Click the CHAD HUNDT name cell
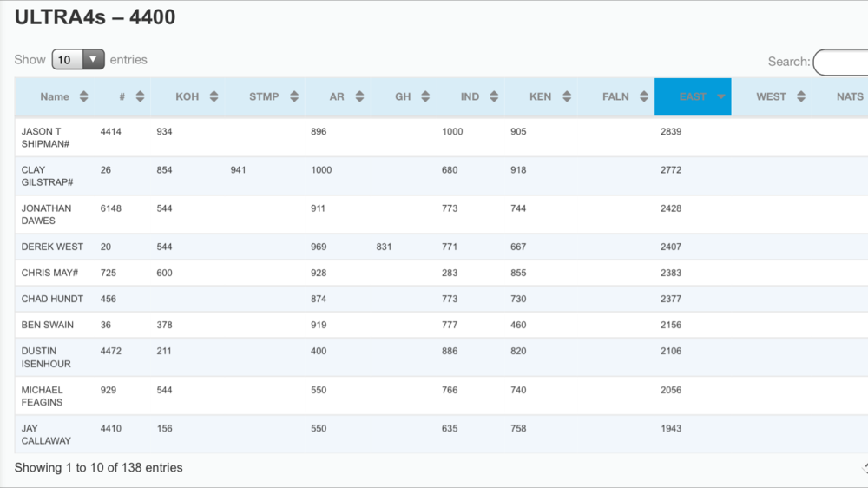868x488 pixels. point(52,299)
